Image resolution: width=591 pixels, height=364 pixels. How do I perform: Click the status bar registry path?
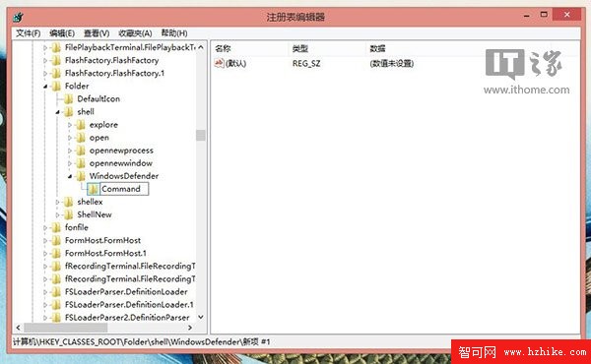[x=141, y=342]
